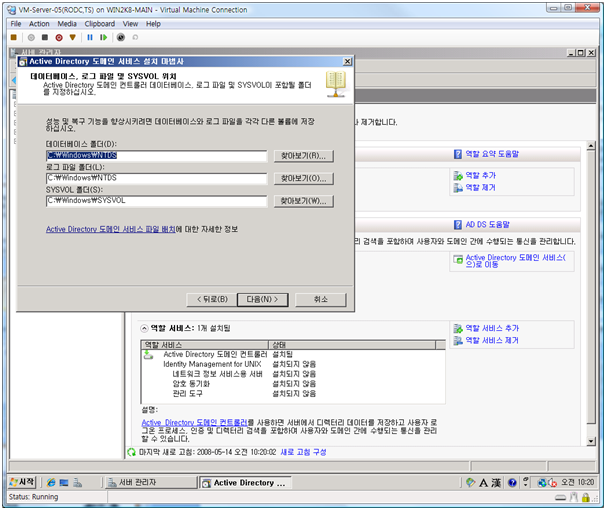Image resolution: width=606 pixels, height=510 pixels.
Task: Click the Show Desktop quick launch icon
Action: pos(64,483)
